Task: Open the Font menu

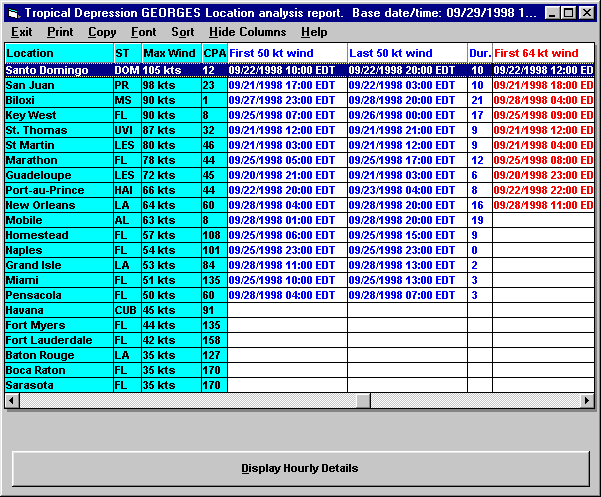Action: 144,32
